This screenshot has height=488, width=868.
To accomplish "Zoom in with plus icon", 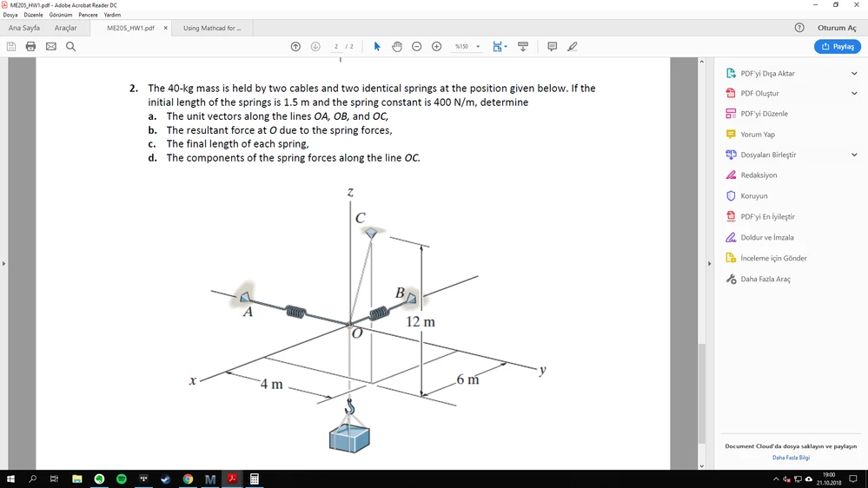I will pyautogui.click(x=437, y=47).
